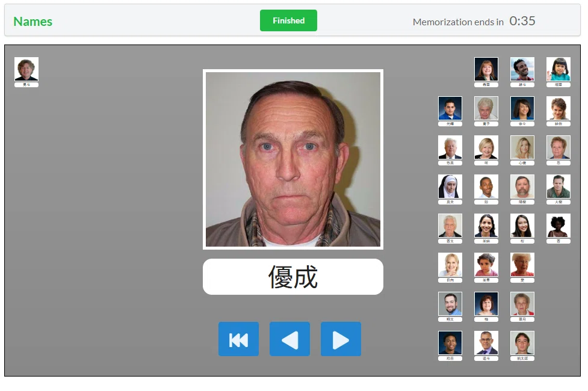Image resolution: width=588 pixels, height=391 pixels.
Task: Select the smiling young man in white shirt
Action: pyautogui.click(x=486, y=186)
